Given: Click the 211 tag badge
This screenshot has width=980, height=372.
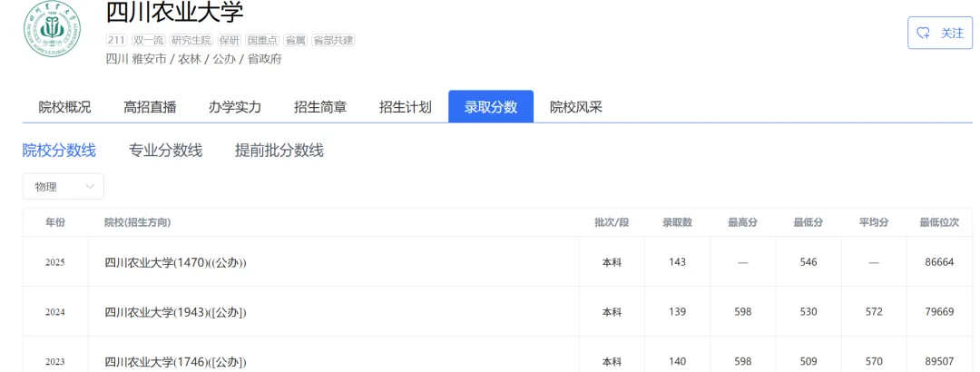Looking at the screenshot, I should (116, 40).
